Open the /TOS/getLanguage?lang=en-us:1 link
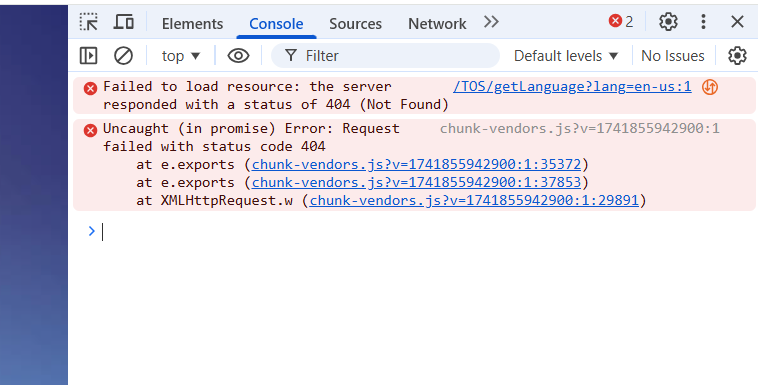Screen dimensions: 758x385 [x=572, y=87]
